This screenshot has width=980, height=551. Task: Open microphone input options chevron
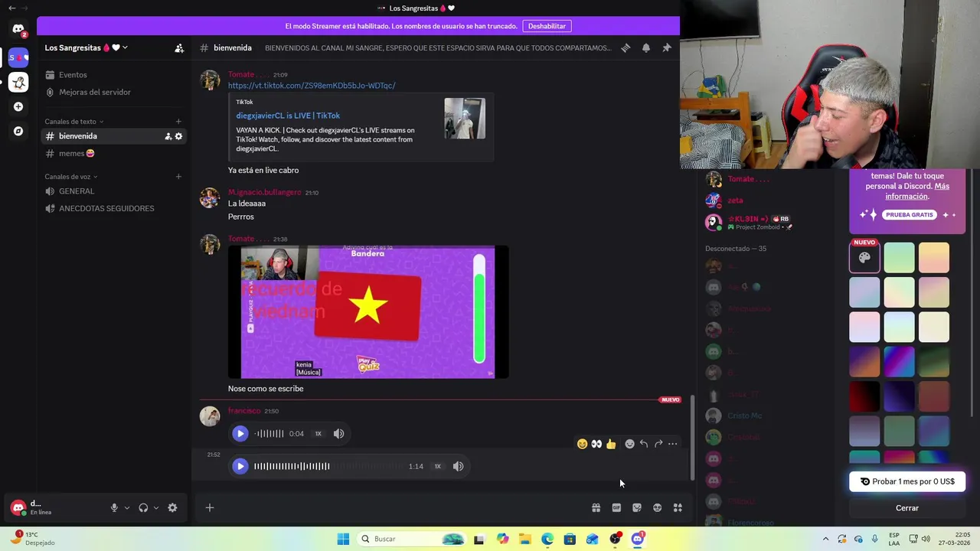pyautogui.click(x=127, y=507)
